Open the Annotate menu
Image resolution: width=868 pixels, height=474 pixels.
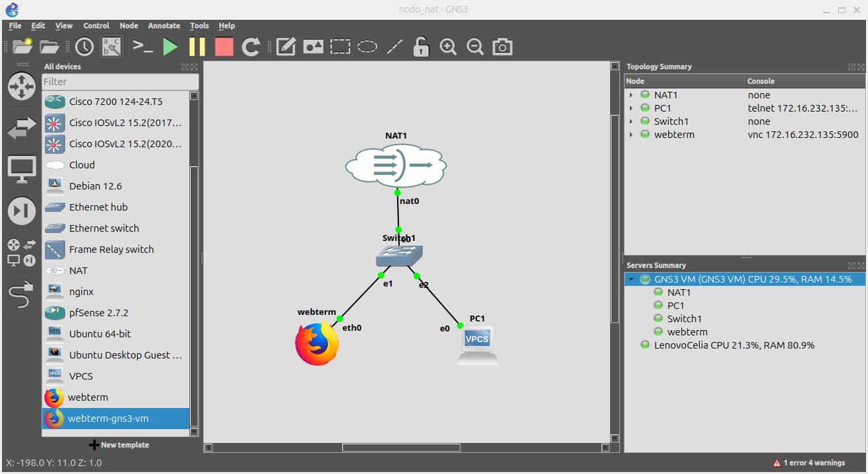tap(164, 26)
